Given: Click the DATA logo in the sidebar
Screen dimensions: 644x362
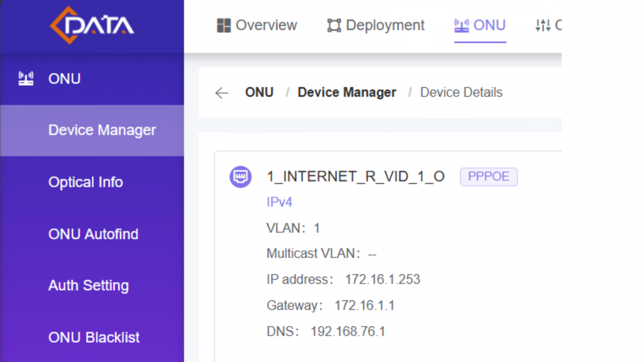Looking at the screenshot, I should [x=92, y=25].
